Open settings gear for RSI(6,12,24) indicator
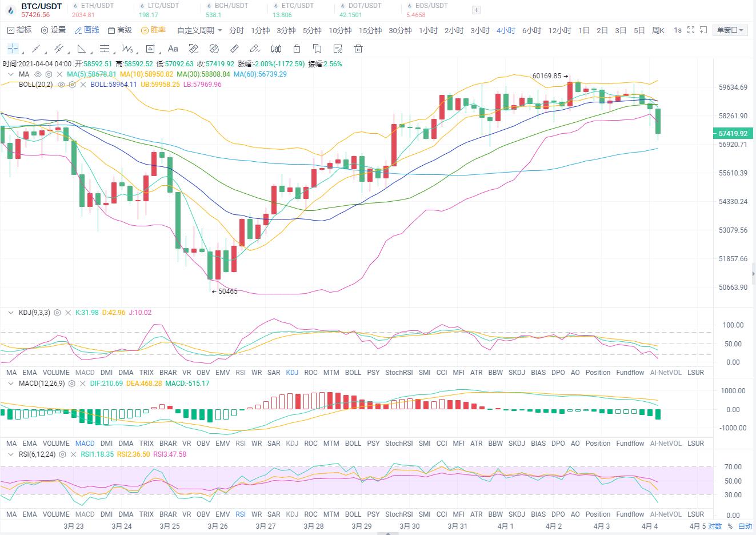The width and height of the screenshot is (756, 535). [62, 454]
